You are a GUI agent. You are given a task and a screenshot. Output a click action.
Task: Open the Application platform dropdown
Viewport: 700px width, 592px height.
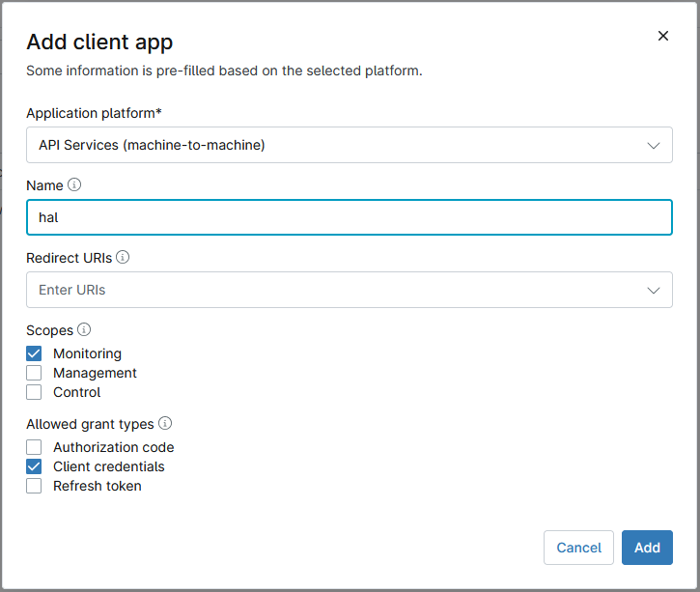[x=350, y=145]
